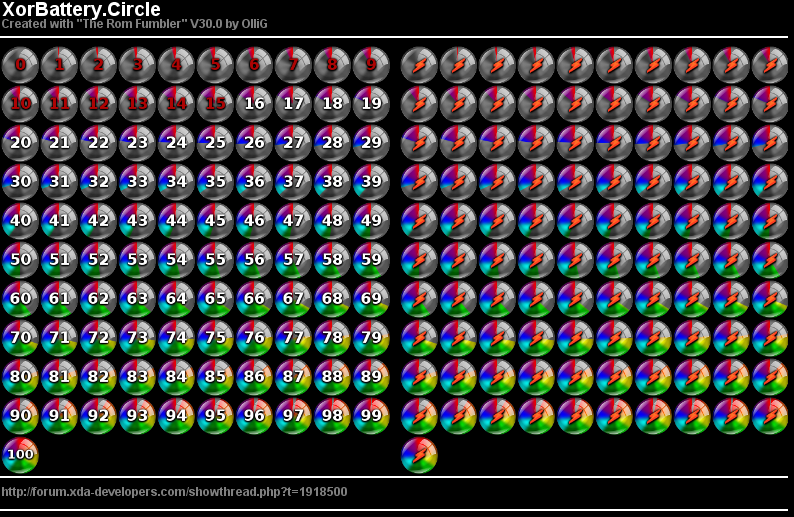Click battery icon number 39
Screen dimensions: 794x517
371,182
